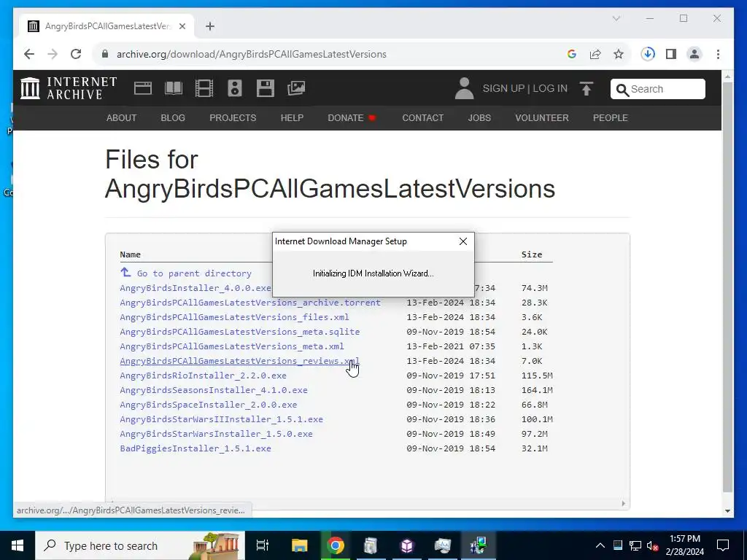Open the Windows Start menu

[x=18, y=545]
